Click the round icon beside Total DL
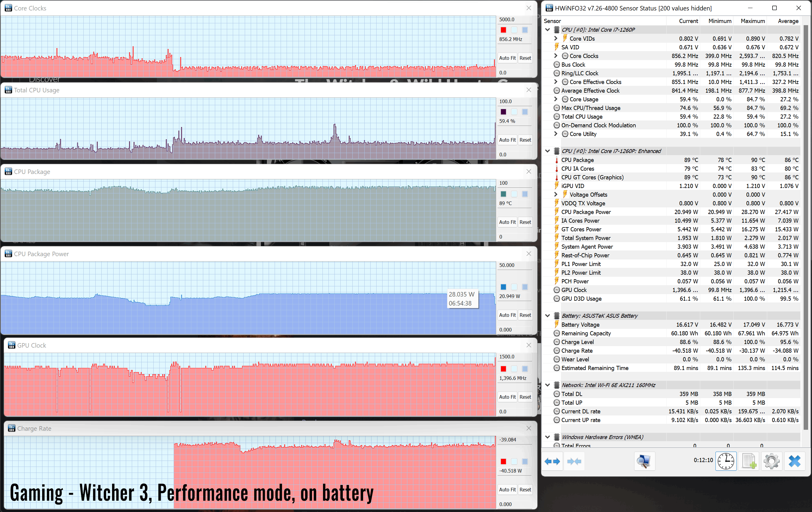 click(557, 394)
